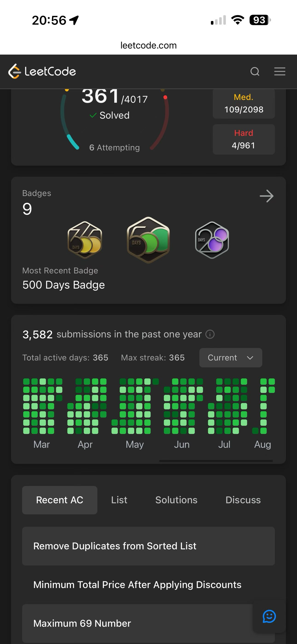Expand the Current year dropdown
297x644 pixels.
pyautogui.click(x=230, y=358)
